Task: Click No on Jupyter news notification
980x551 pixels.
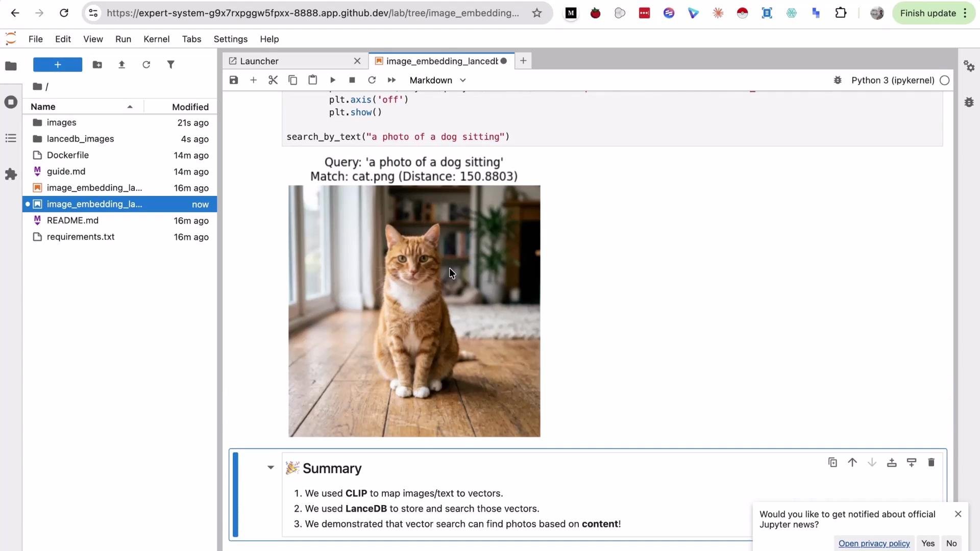Action: pyautogui.click(x=951, y=543)
